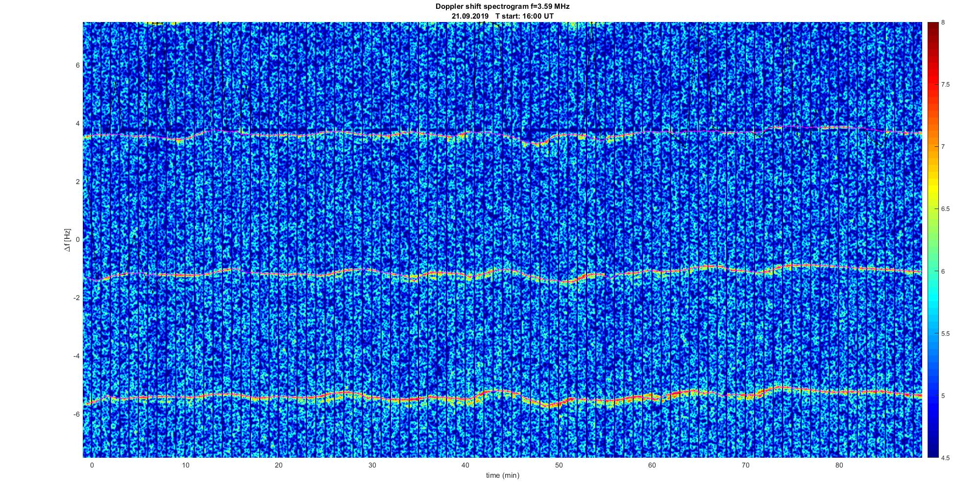Click x-axis tick label '10'
The image size is (980, 491).
pos(185,465)
